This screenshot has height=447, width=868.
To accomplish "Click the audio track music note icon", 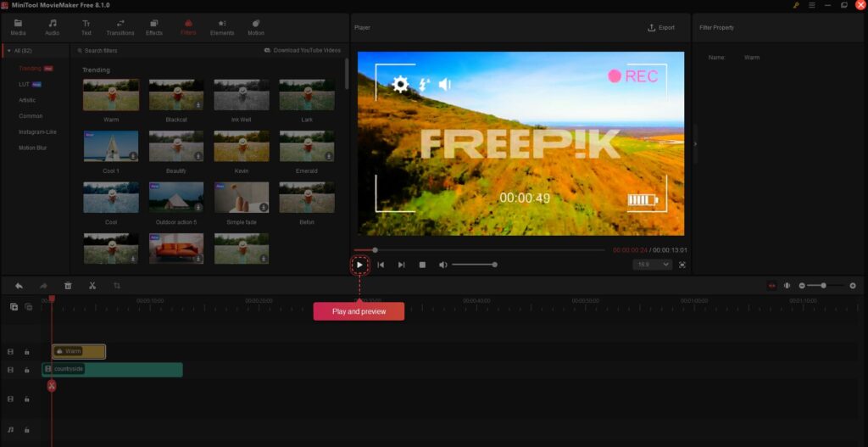I will 10,430.
